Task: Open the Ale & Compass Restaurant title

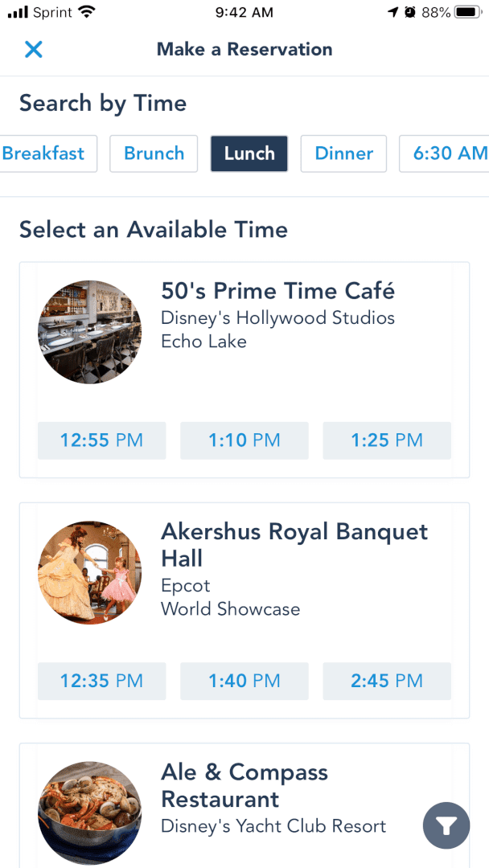Action: pyautogui.click(x=244, y=785)
